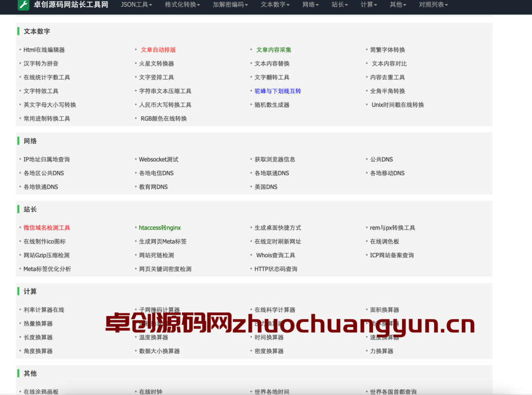Select 文本内容替换 link

click(x=272, y=63)
